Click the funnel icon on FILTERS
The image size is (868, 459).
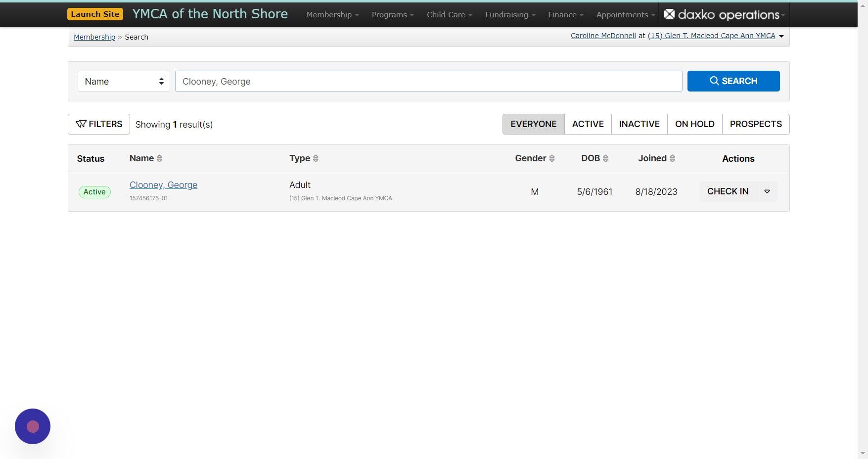point(81,124)
